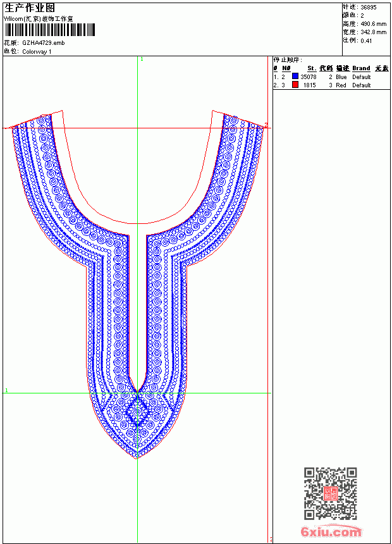
Task: Click the stitch count value 36895
Action: 369,8
